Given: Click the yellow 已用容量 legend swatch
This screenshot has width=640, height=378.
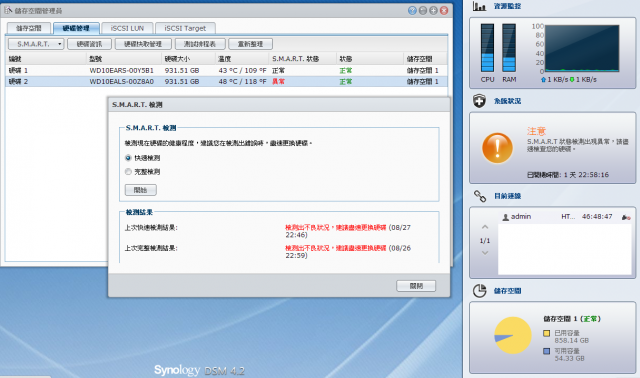Looking at the screenshot, I should (x=547, y=333).
